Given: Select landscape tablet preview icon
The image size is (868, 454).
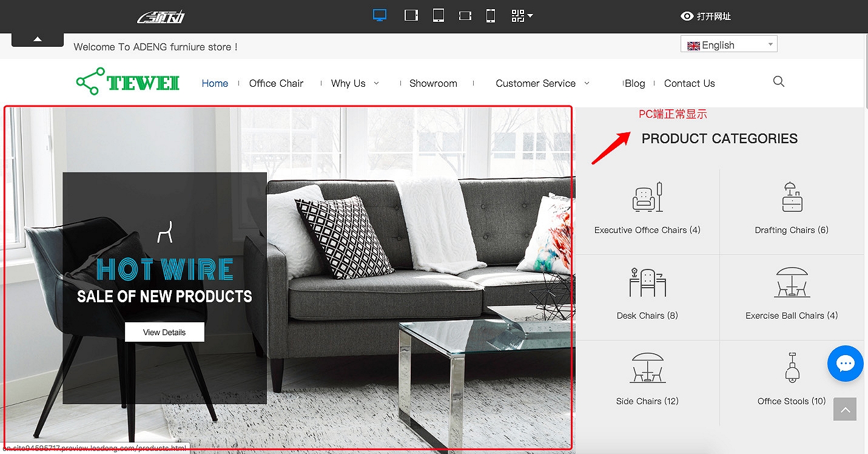Looking at the screenshot, I should [x=411, y=16].
